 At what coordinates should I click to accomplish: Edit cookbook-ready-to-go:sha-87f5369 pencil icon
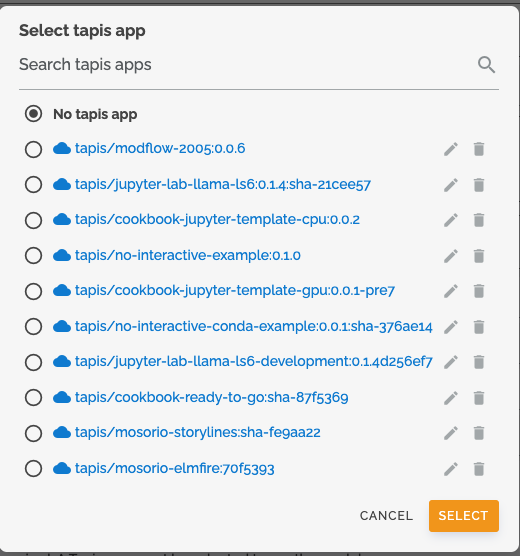pos(451,397)
